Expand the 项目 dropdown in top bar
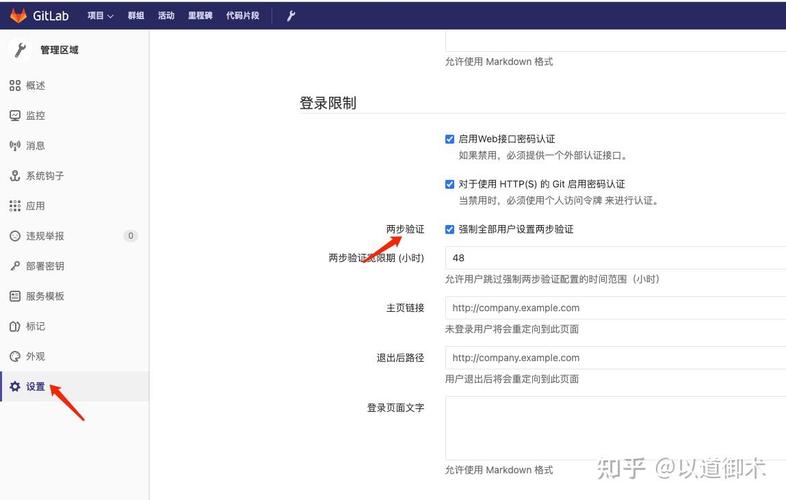786x500 pixels. tap(100, 16)
